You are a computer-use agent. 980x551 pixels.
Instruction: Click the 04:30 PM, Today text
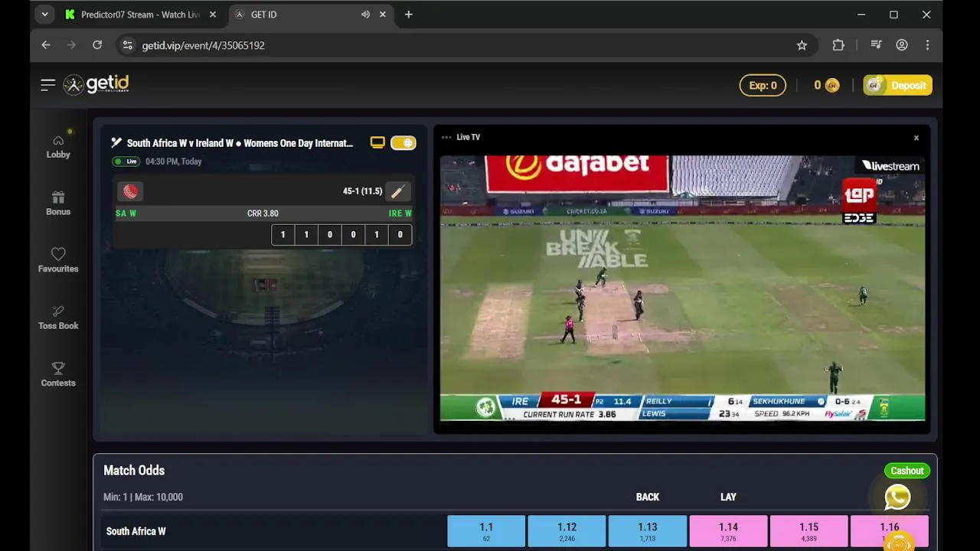pyautogui.click(x=173, y=161)
